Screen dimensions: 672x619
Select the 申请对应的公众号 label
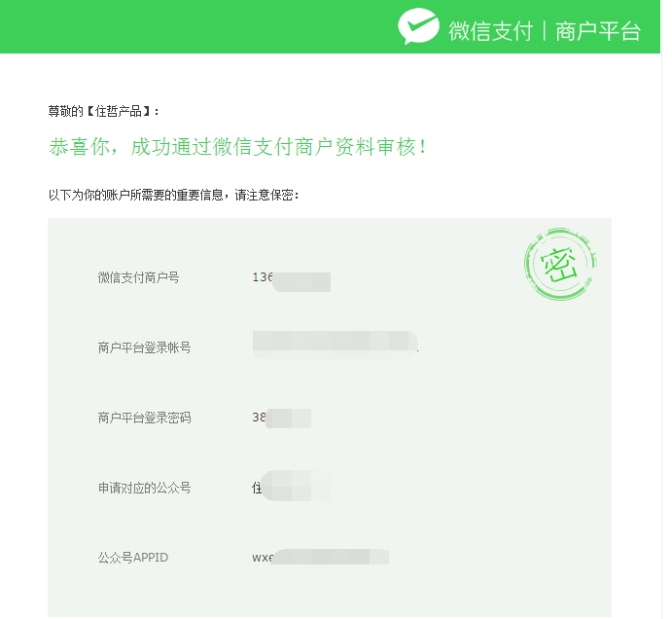click(144, 488)
